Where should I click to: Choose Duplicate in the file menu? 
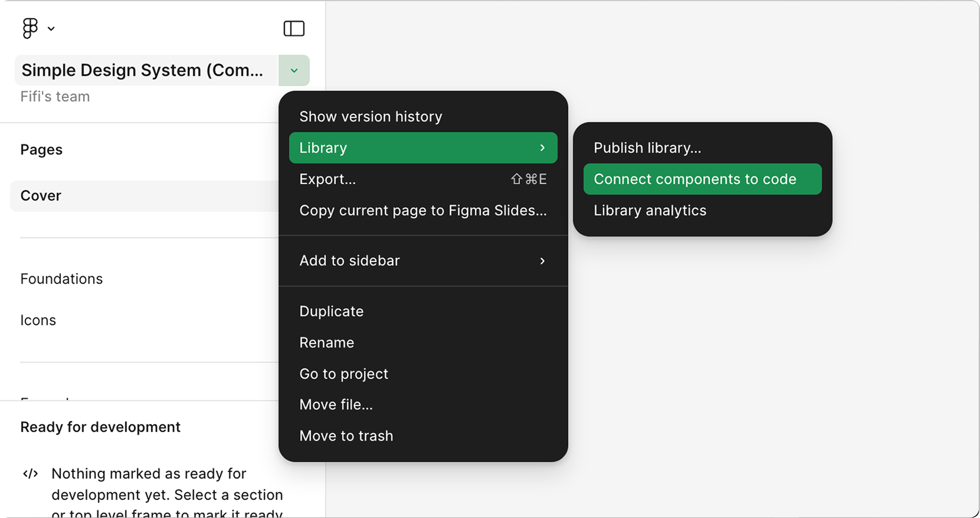pyautogui.click(x=331, y=311)
